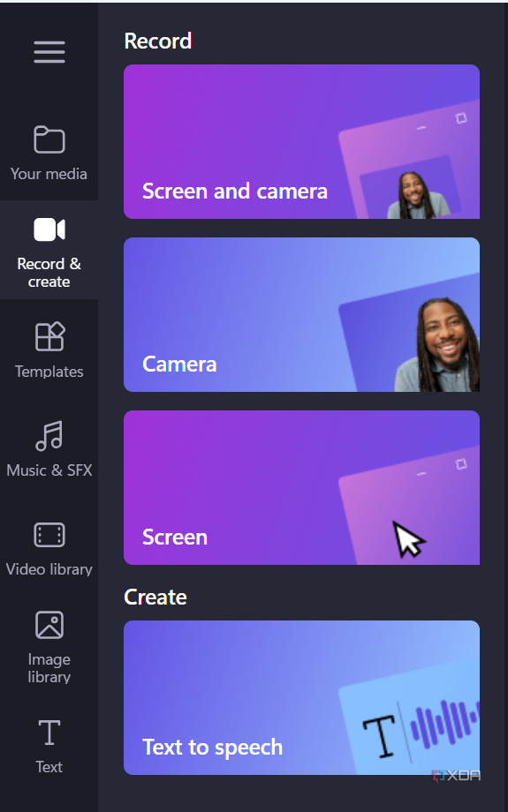508x812 pixels.
Task: Open the hamburger menu icon
Action: click(x=49, y=52)
